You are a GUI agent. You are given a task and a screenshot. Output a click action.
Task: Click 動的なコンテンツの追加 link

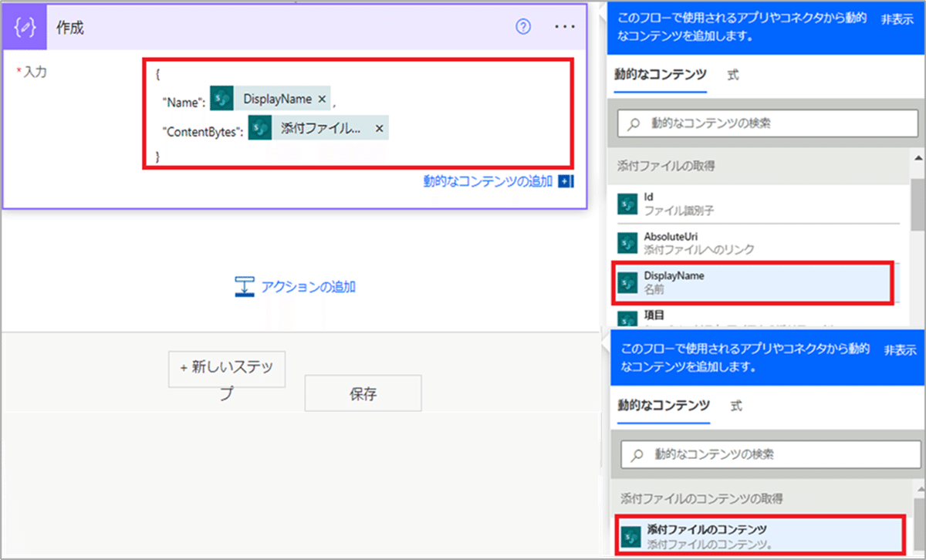(488, 181)
